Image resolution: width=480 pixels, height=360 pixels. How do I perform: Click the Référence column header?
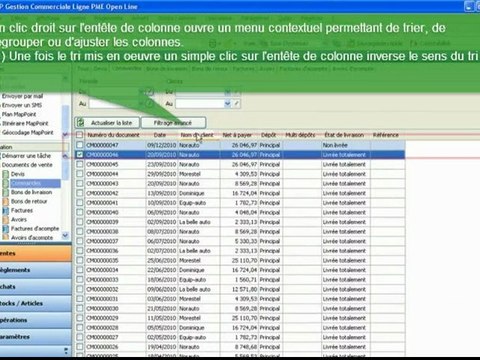click(386, 135)
